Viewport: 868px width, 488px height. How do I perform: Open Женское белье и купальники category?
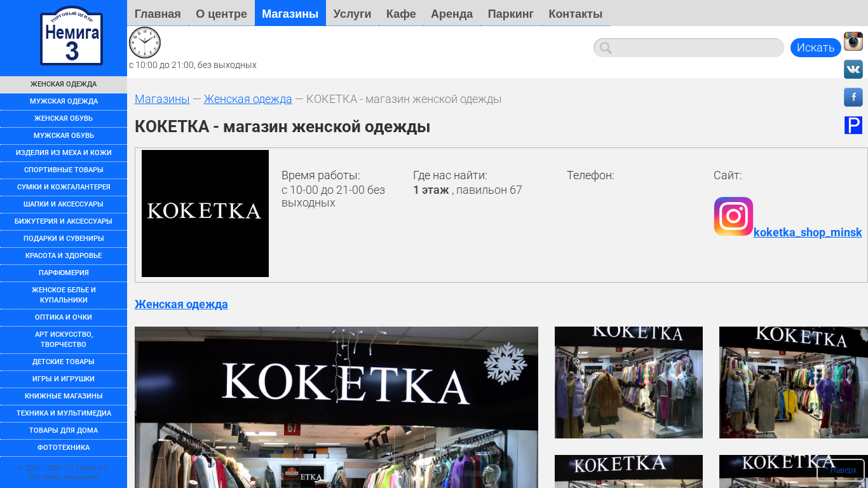[64, 295]
